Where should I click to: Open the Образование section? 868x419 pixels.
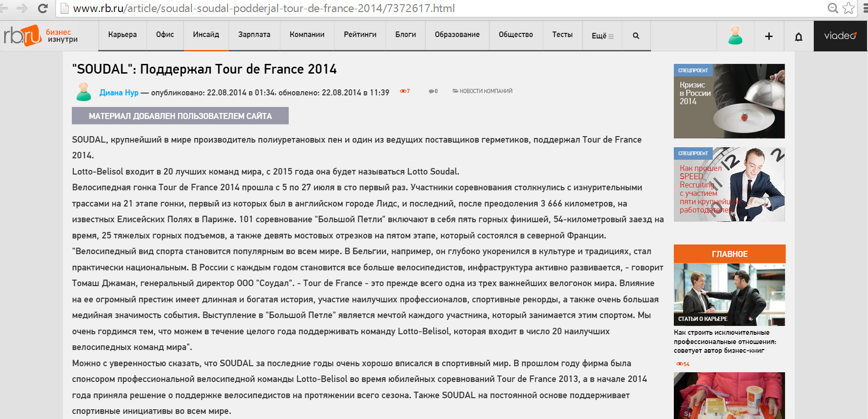457,35
